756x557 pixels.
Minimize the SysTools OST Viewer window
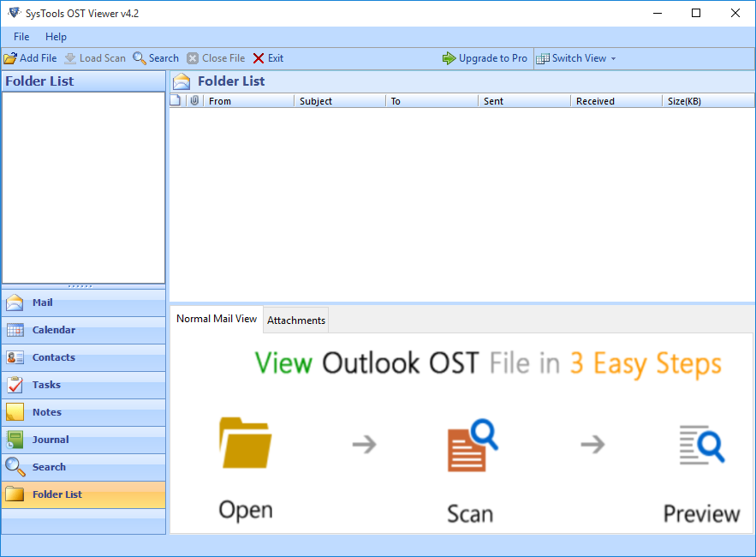[658, 13]
